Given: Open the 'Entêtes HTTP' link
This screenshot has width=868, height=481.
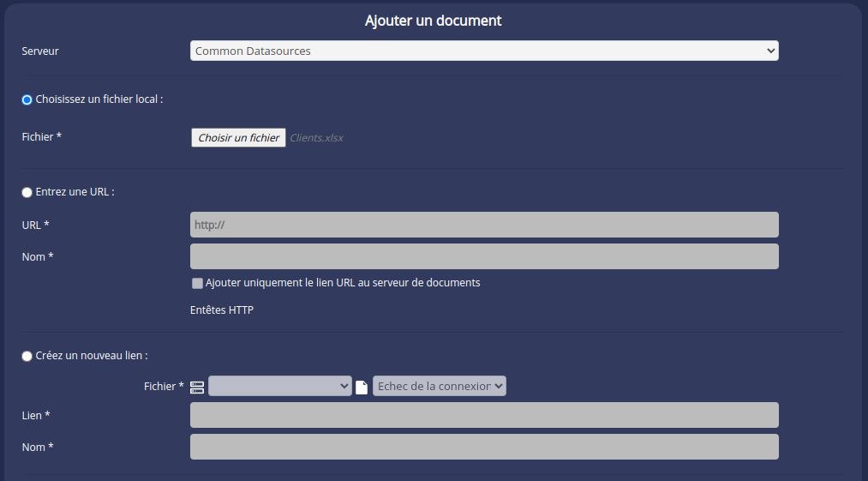Looking at the screenshot, I should [221, 310].
